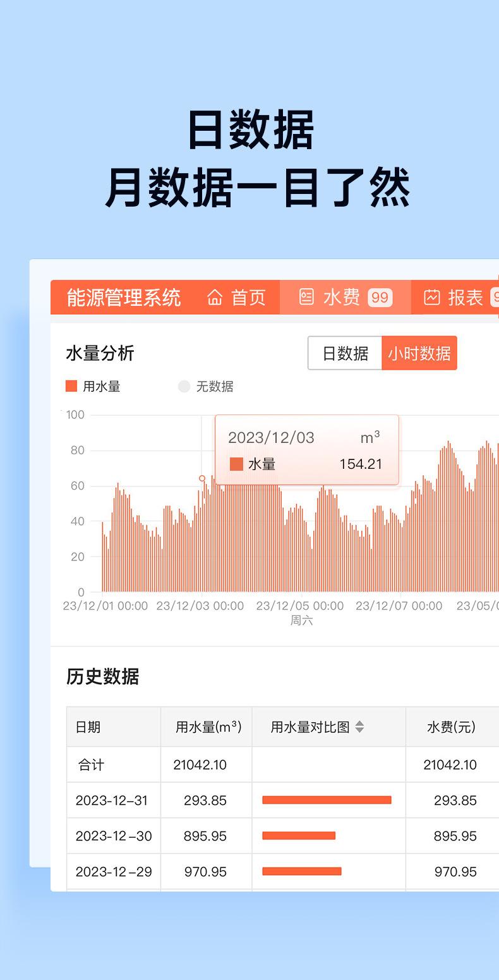This screenshot has height=980, width=499.
Task: Click the home icon beside 首页
Action: [x=215, y=298]
